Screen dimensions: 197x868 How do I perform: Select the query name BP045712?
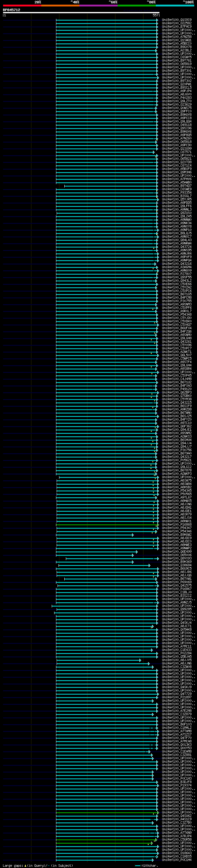tap(11, 10)
